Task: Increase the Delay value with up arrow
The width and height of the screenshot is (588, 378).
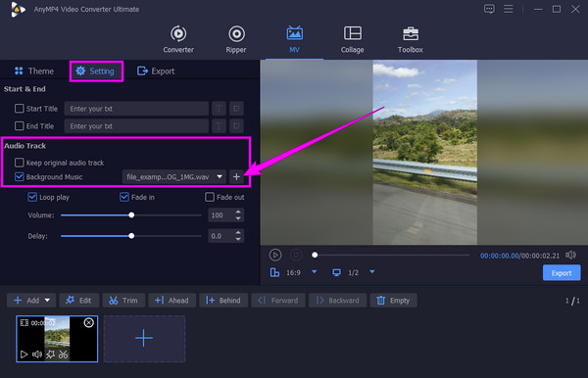Action: (238, 233)
